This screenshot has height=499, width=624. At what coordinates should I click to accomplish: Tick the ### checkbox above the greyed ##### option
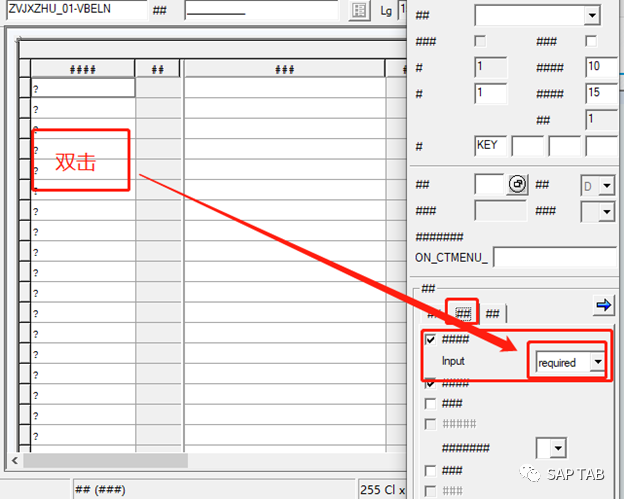pos(430,403)
